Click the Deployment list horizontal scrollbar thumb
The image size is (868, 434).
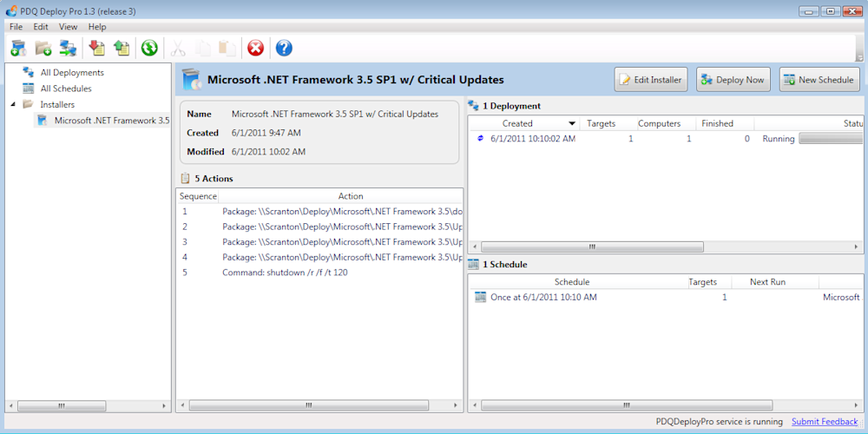592,247
